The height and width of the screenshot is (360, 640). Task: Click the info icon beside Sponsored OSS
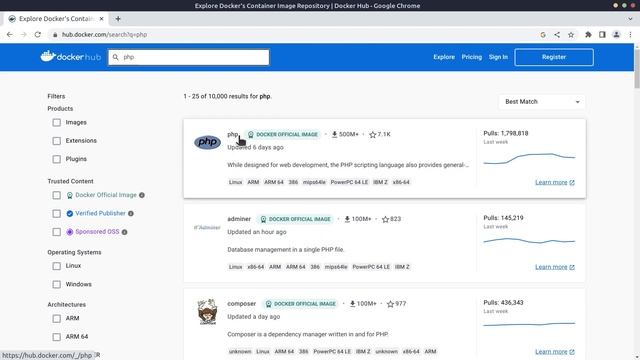pos(124,232)
